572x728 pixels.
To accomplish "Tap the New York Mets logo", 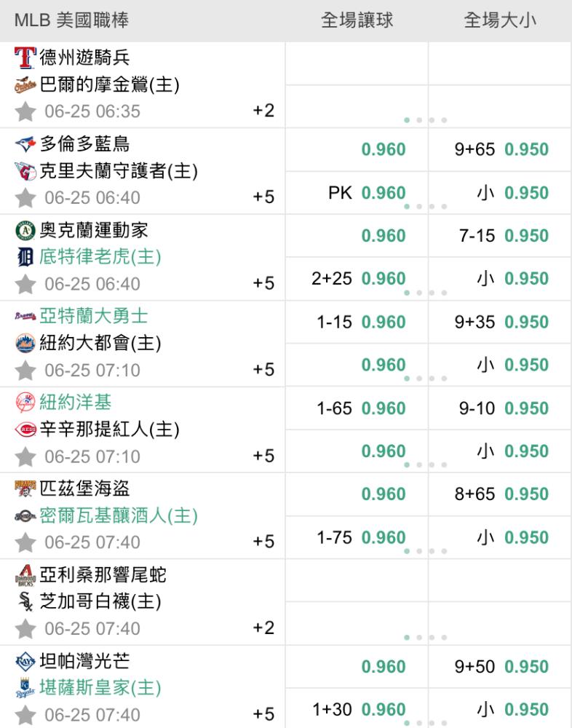I will 25,343.
